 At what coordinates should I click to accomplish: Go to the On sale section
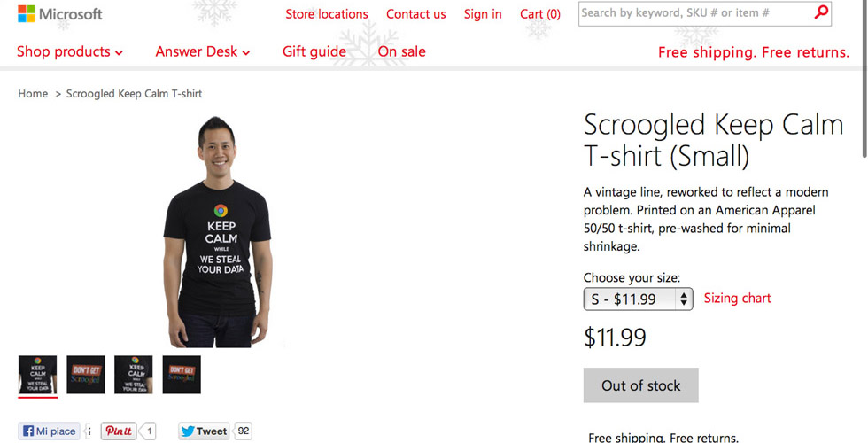tap(401, 51)
